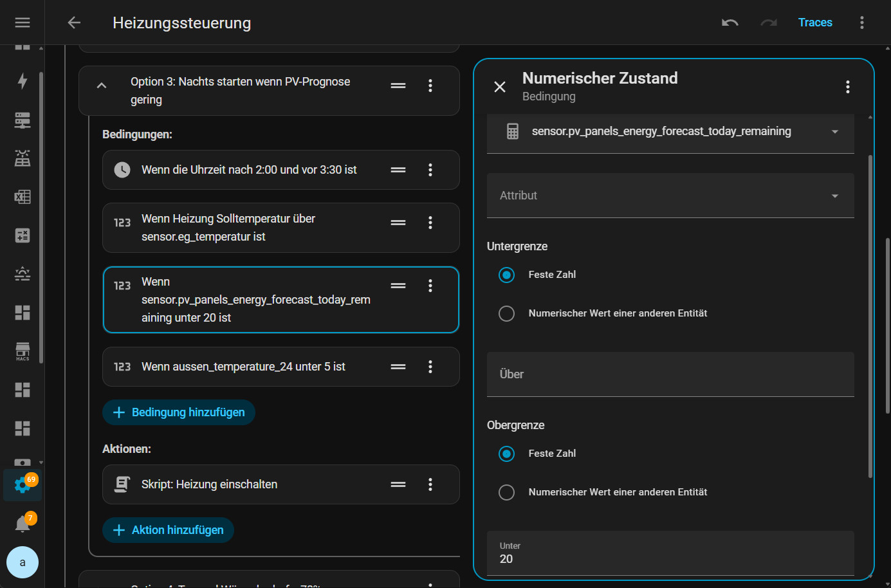Open the Attribut dropdown
Screen dimensions: 891x588
[x=670, y=196]
